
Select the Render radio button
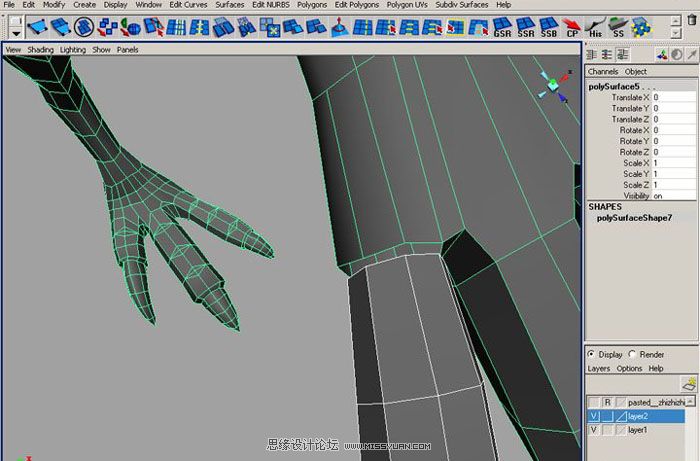(x=633, y=354)
